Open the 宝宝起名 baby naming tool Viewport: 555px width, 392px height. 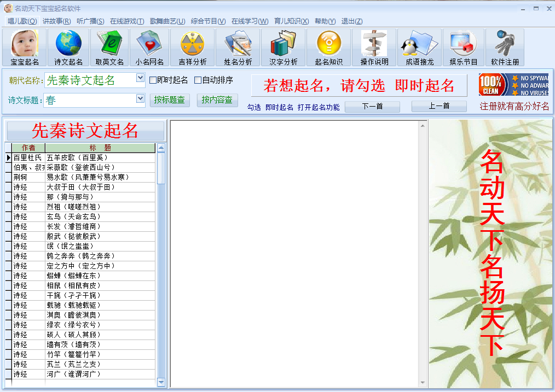tap(25, 48)
